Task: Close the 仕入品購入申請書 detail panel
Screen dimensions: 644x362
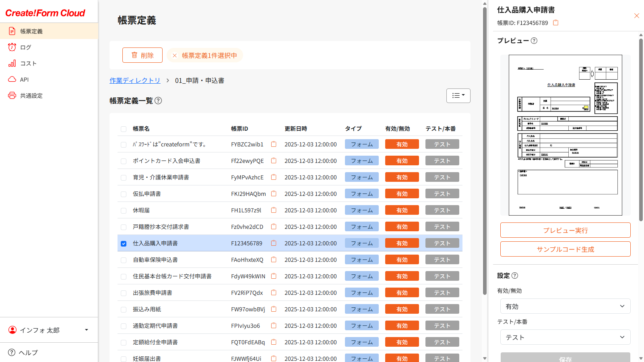Action: [636, 16]
